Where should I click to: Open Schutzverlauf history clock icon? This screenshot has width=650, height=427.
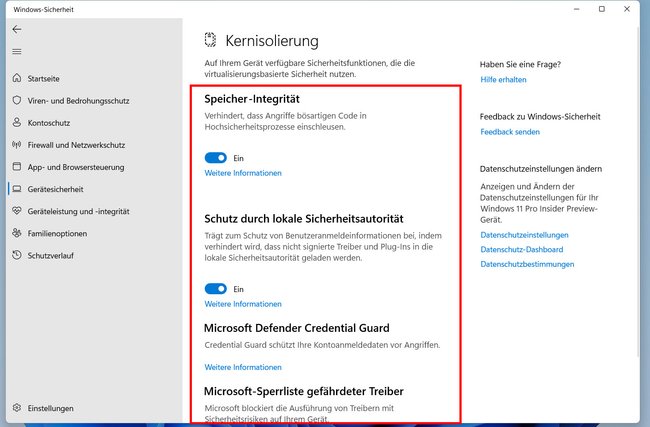point(17,255)
